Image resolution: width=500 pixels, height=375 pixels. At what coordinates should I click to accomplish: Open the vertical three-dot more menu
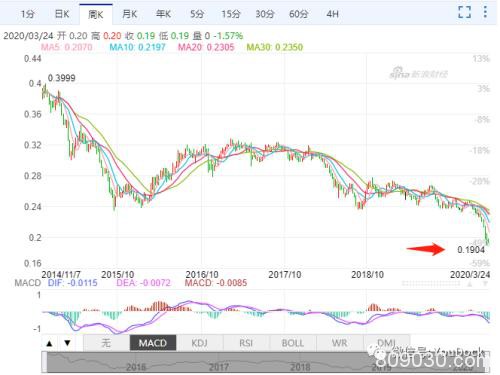point(485,12)
